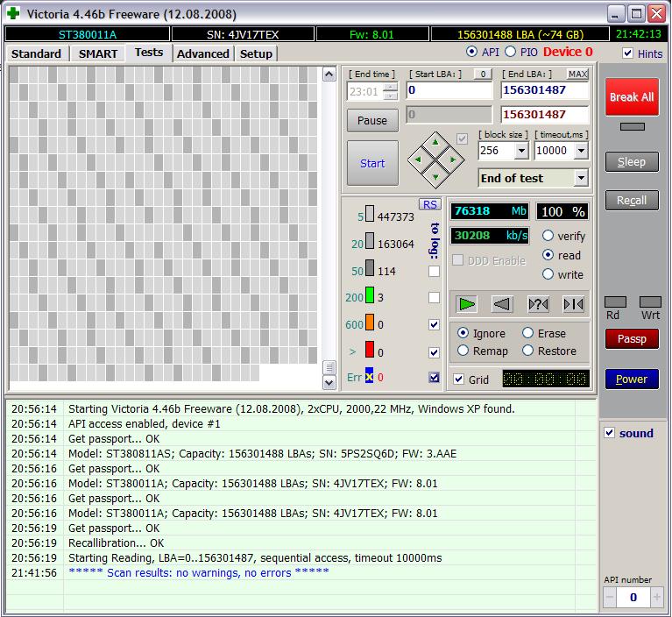Viewport: 672px width, 617px height.
Task: Select the butterfly ▶|◀ scan mode button
Action: [573, 304]
